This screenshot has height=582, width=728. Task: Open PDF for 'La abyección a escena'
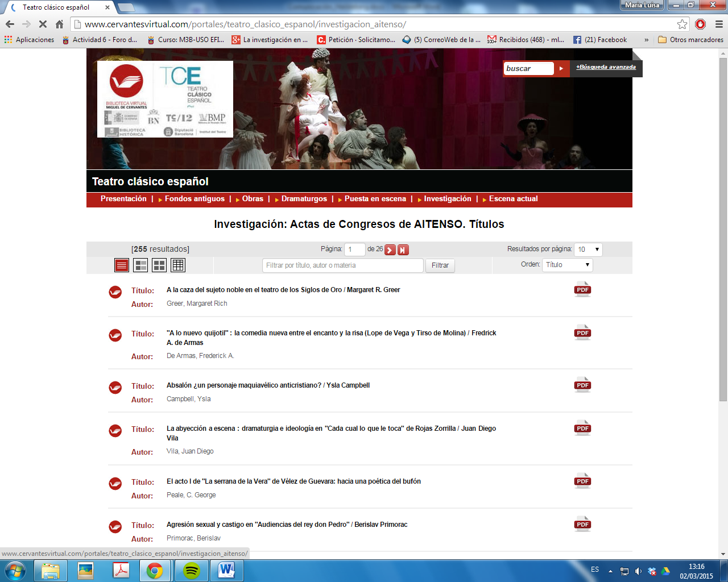click(x=582, y=428)
